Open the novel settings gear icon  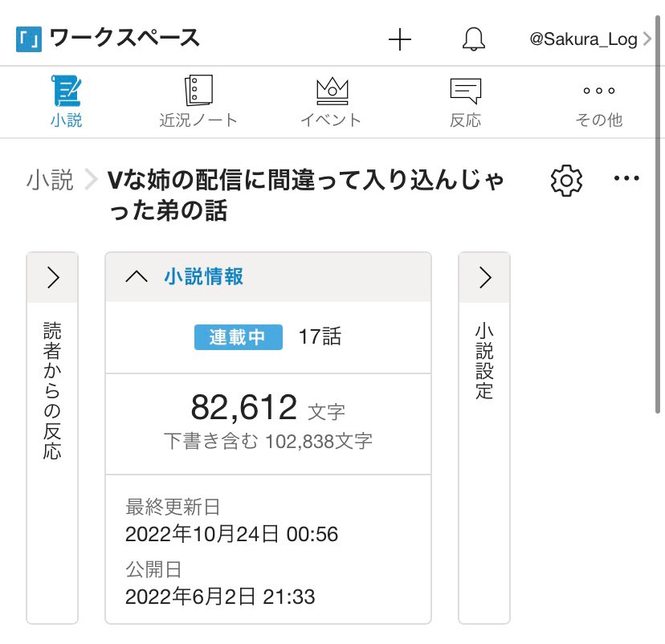(566, 181)
